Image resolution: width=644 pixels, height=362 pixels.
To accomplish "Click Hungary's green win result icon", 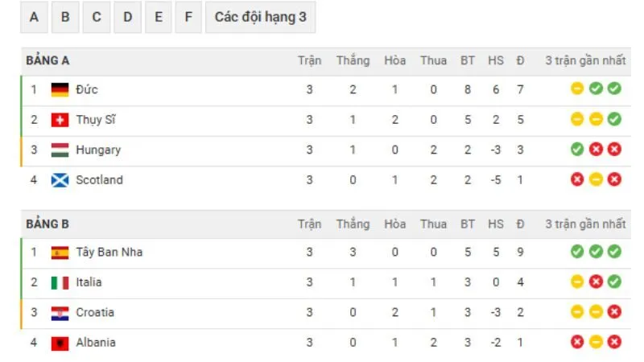I will coord(577,150).
